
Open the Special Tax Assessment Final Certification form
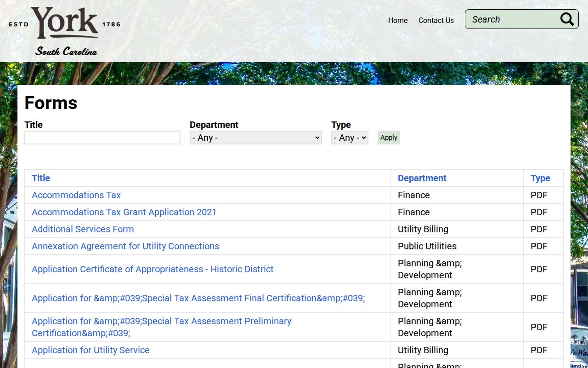pos(198,298)
